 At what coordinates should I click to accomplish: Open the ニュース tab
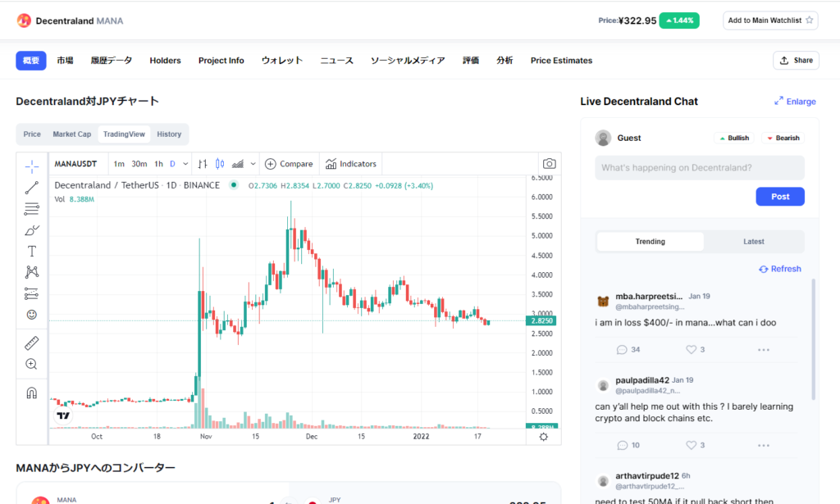point(337,61)
